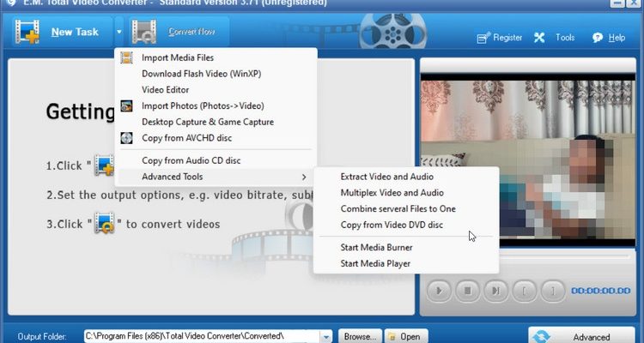Click the preview seek slider
Image resolution: width=644 pixels, height=343 pixels.
click(565, 256)
